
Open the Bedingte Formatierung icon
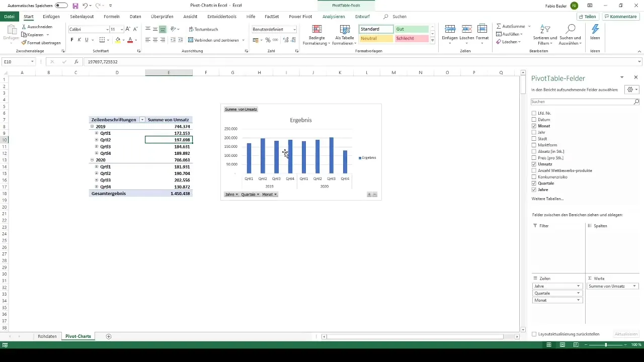(x=317, y=30)
